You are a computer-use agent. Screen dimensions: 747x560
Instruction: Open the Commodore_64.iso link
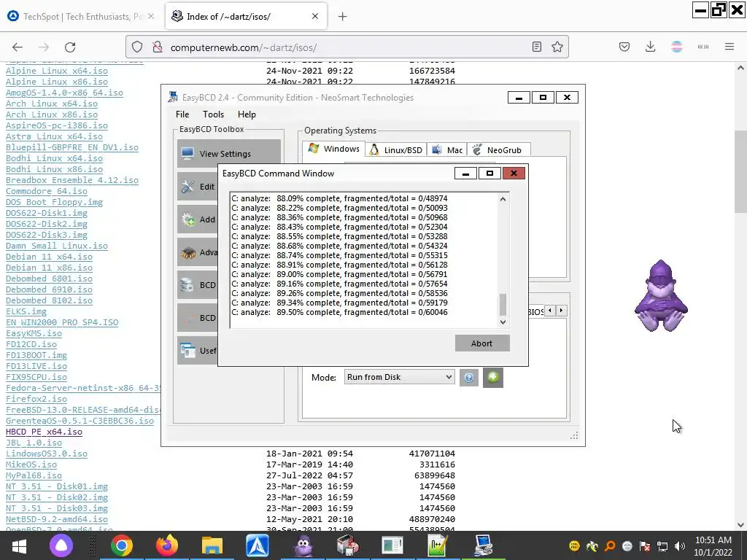(x=47, y=191)
